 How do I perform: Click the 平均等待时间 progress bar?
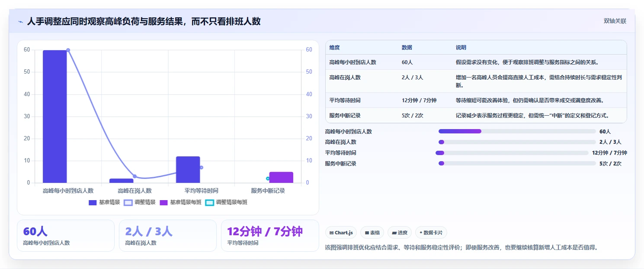(512, 153)
